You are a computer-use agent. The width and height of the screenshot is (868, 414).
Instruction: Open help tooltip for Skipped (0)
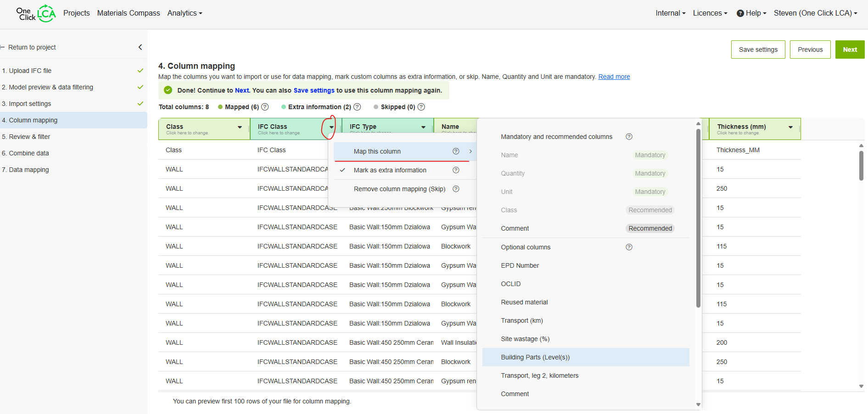421,107
